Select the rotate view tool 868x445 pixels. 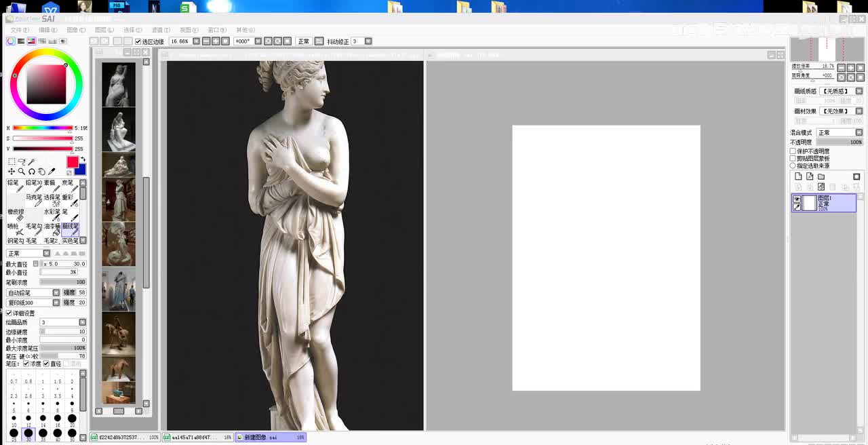[31, 172]
